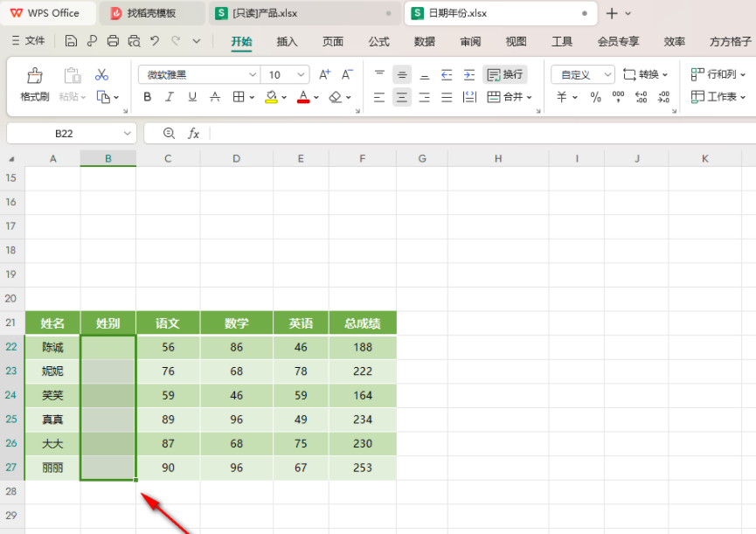This screenshot has height=534, width=756.
Task: Expand the Merge (合并) dropdown arrow
Action: pyautogui.click(x=530, y=97)
